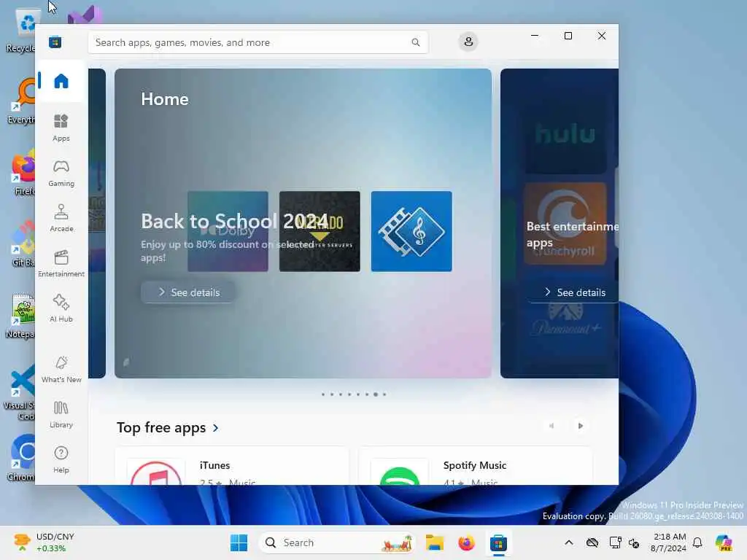
Task: Select the first carousel page dot
Action: pos(323,394)
